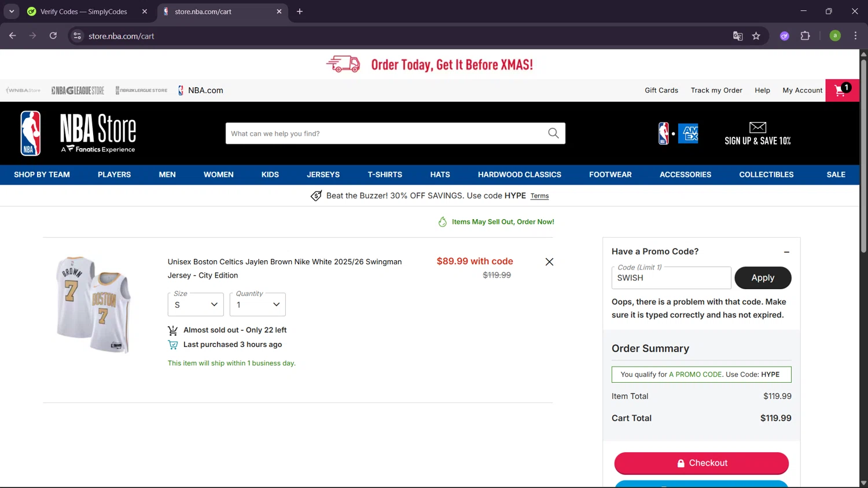
Task: Open Help link
Action: coord(762,90)
